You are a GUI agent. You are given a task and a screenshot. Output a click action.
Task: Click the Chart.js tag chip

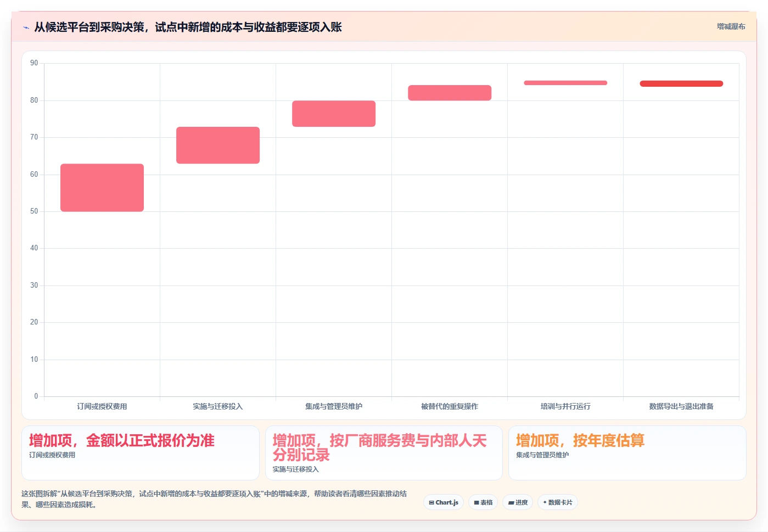444,502
